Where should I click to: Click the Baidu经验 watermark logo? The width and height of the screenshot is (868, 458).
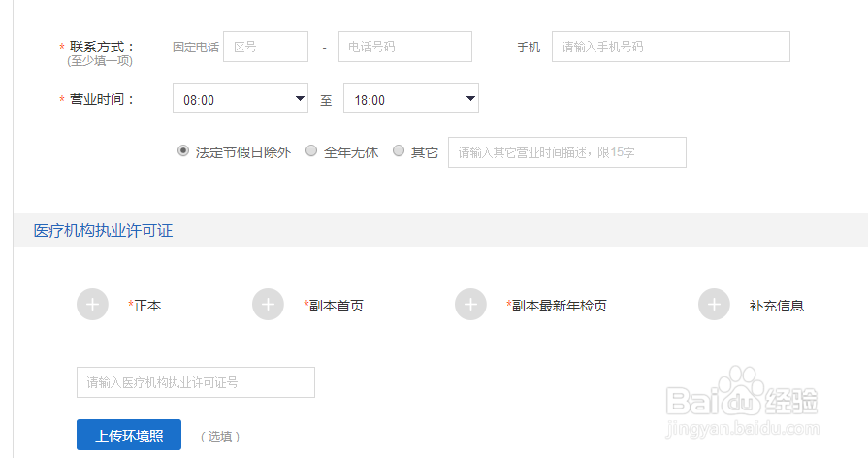pyautogui.click(x=742, y=401)
